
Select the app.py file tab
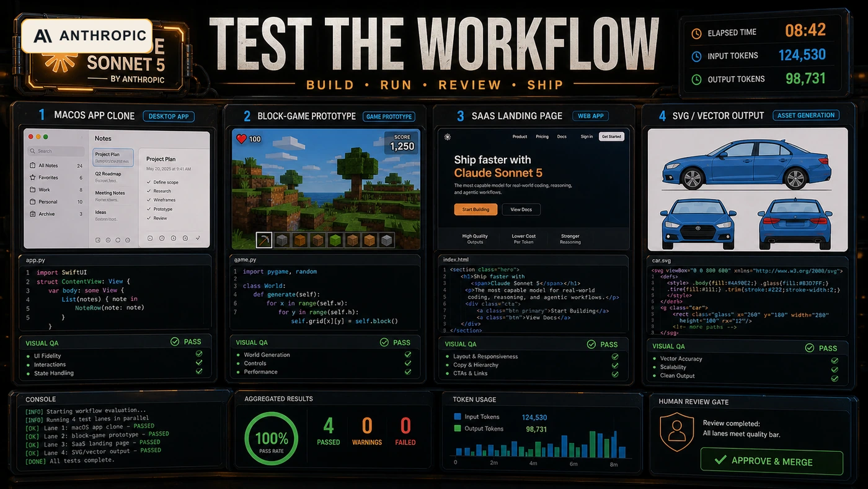37,260
